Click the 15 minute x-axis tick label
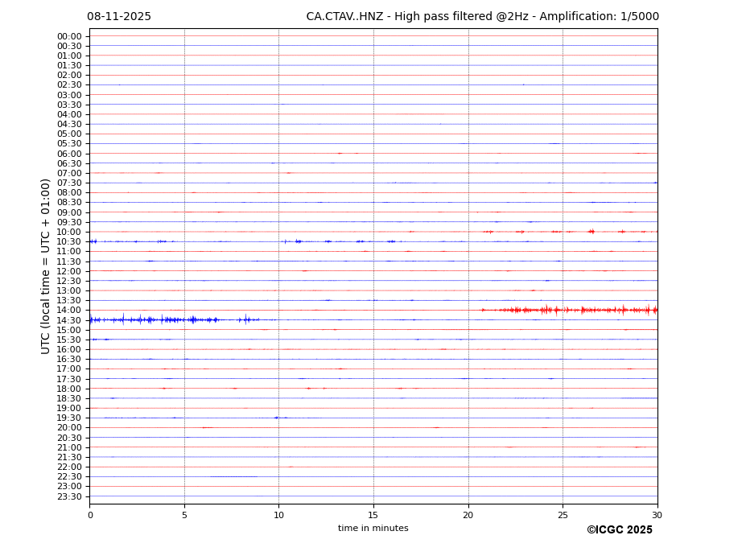This screenshot has width=746, height=560. tap(373, 515)
